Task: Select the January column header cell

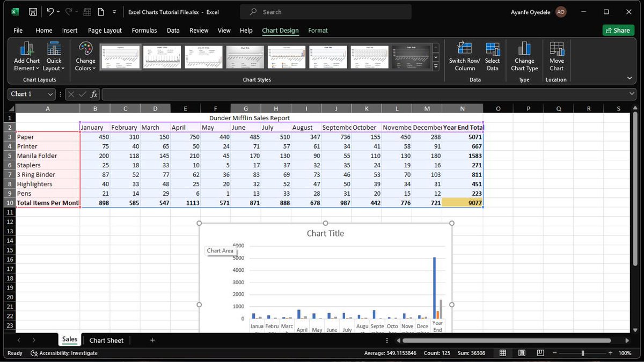Action: tap(95, 128)
